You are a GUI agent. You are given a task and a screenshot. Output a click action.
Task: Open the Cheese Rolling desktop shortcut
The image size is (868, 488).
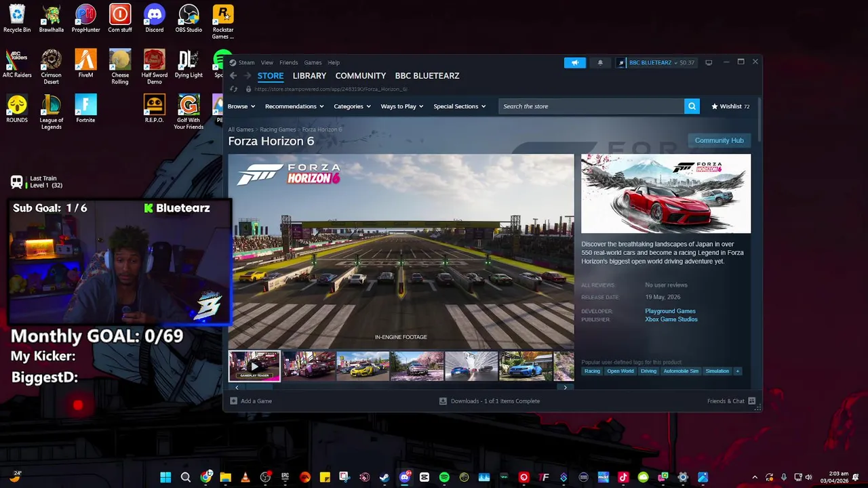120,67
